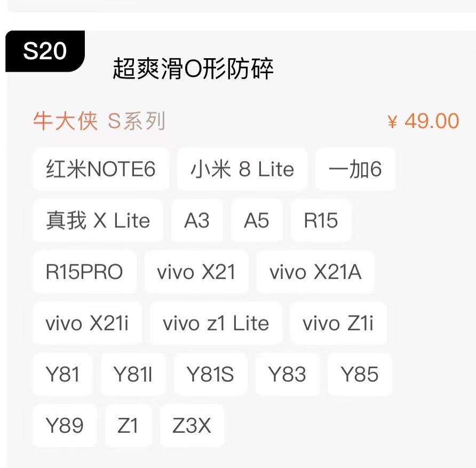
Task: Select the 红米NOTE6 model tag
Action: pyautogui.click(x=101, y=170)
